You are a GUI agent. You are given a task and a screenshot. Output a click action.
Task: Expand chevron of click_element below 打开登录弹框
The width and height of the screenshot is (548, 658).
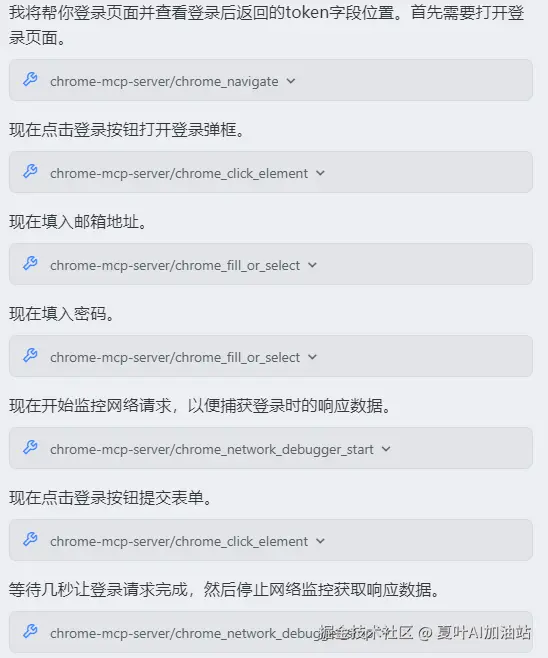pyautogui.click(x=320, y=173)
